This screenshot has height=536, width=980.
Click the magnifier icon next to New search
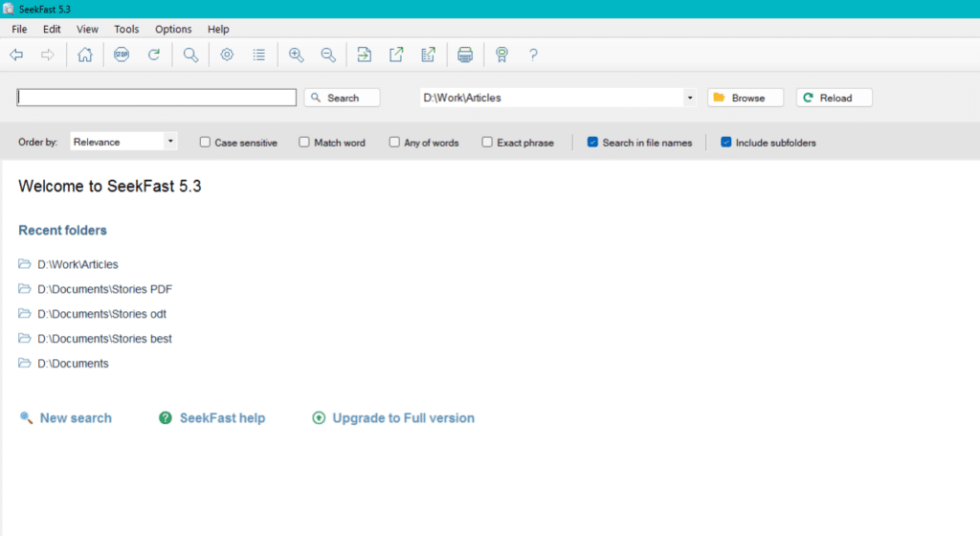coord(26,417)
